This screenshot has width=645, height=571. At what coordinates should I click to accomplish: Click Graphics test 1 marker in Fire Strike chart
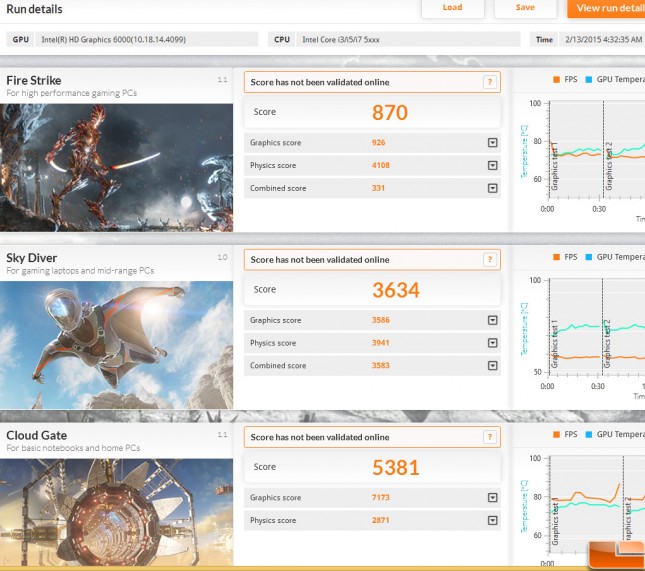(x=555, y=167)
